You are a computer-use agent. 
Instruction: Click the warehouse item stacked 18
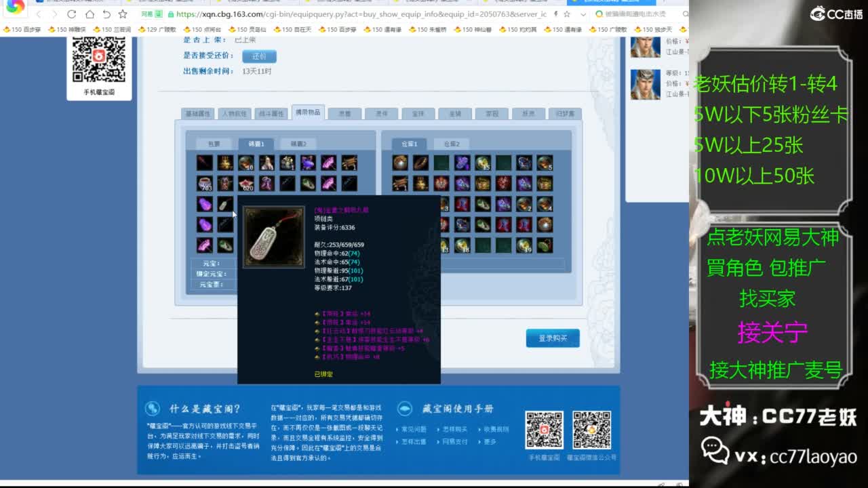point(462,245)
